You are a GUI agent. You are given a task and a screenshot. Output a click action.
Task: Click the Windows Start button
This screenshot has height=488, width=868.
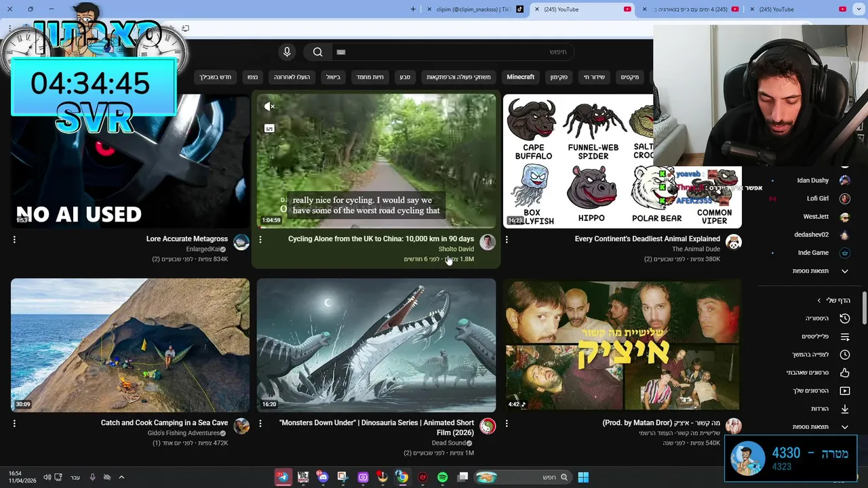[583, 477]
